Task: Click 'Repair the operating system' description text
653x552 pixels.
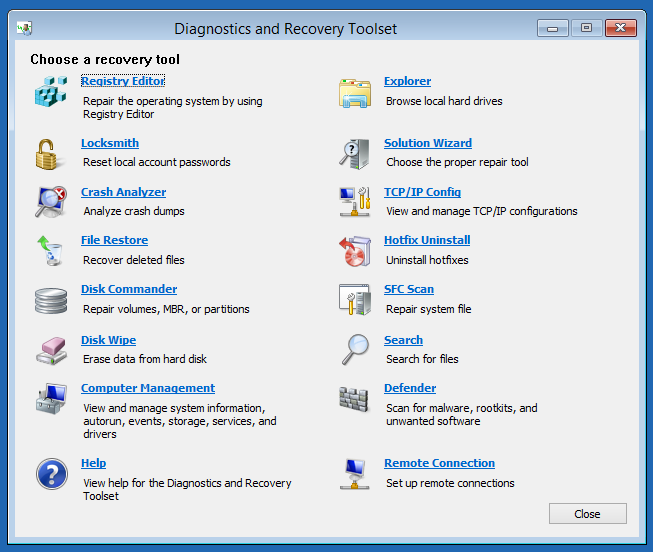Action: pos(172,107)
